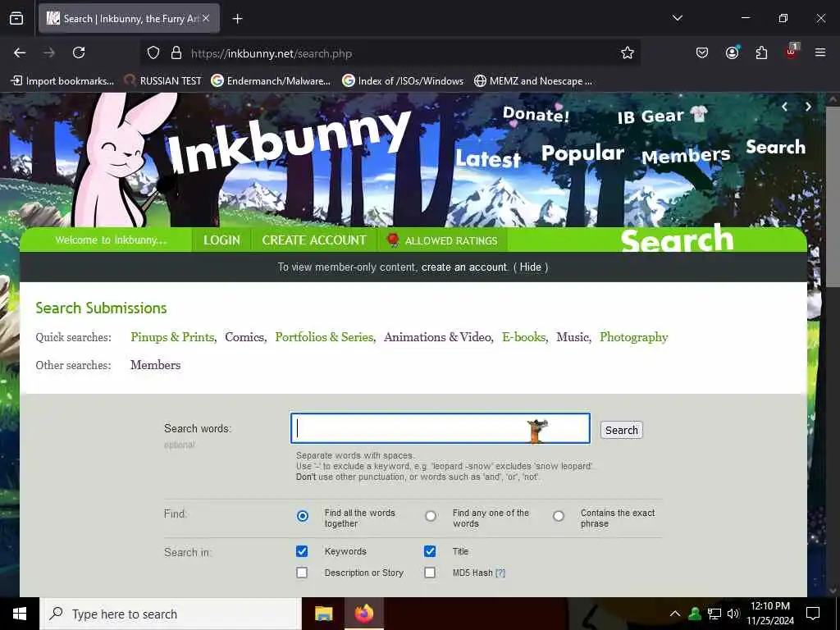
Task: Focus the Search words text field
Action: pyautogui.click(x=441, y=428)
